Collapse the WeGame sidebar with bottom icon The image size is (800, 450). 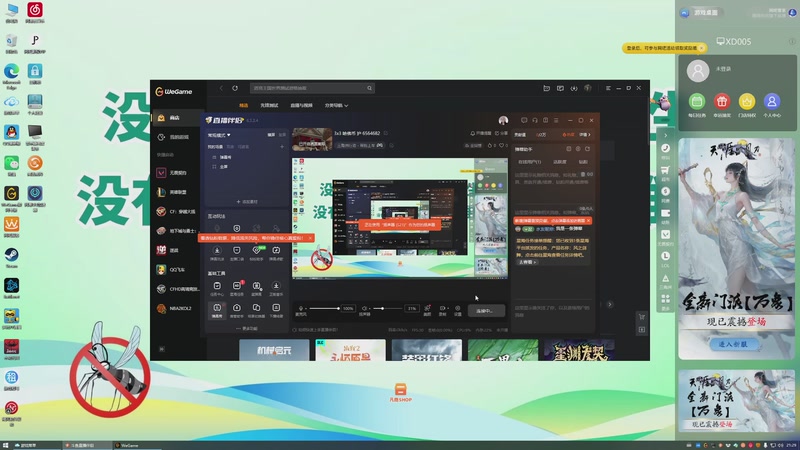tap(162, 349)
